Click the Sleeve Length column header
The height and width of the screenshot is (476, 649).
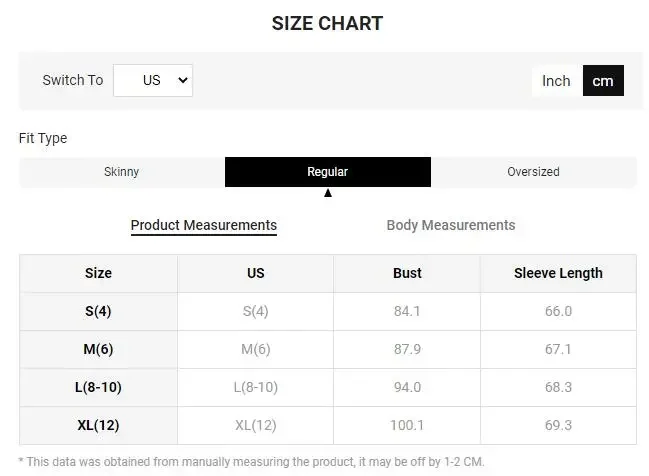(x=558, y=274)
